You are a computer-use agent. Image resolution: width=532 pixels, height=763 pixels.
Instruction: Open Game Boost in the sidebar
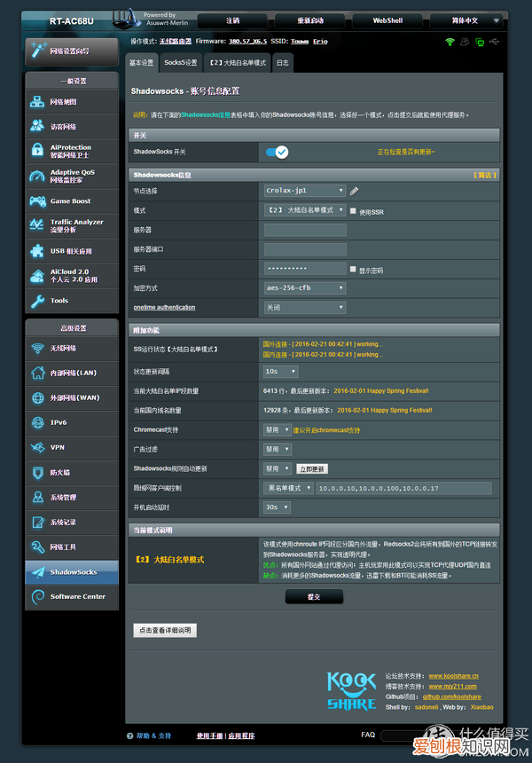(x=72, y=201)
